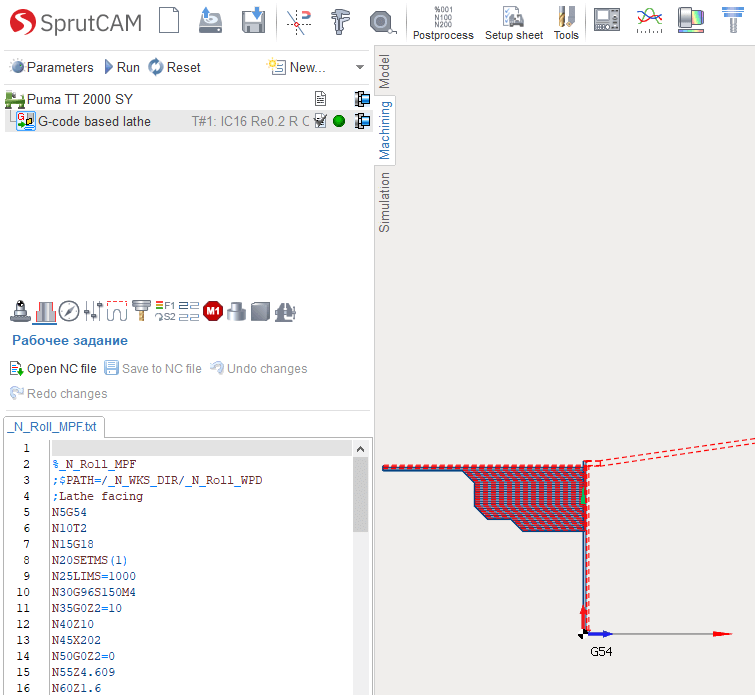Run the operation calculation

[x=122, y=67]
